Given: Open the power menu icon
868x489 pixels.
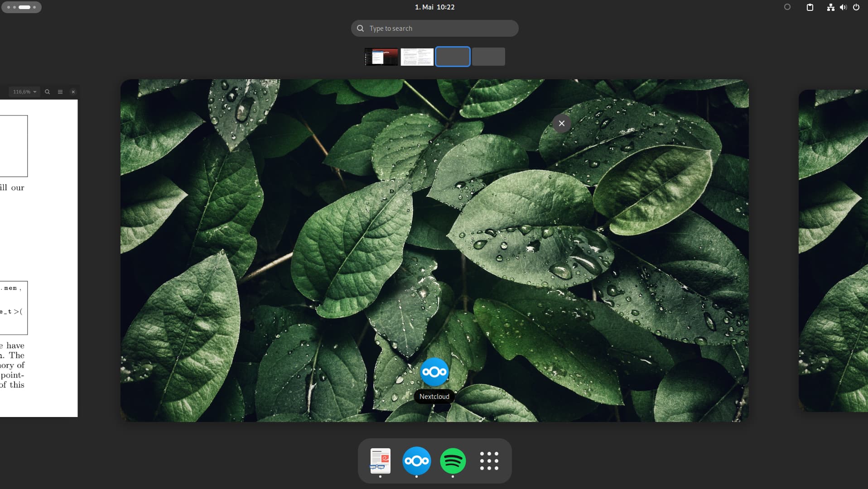Looking at the screenshot, I should coord(856,7).
